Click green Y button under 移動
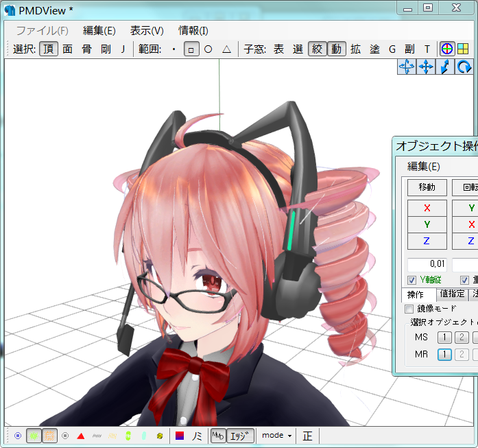 coord(427,224)
